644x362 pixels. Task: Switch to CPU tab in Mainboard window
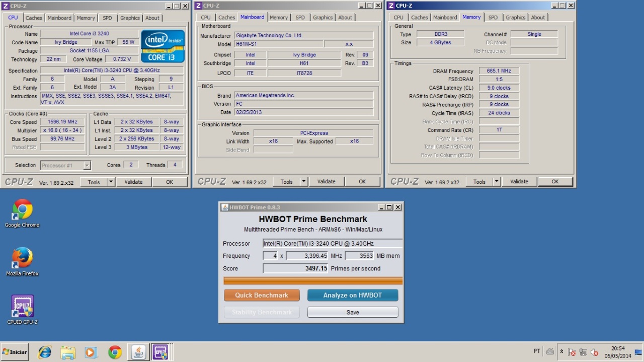click(x=206, y=18)
